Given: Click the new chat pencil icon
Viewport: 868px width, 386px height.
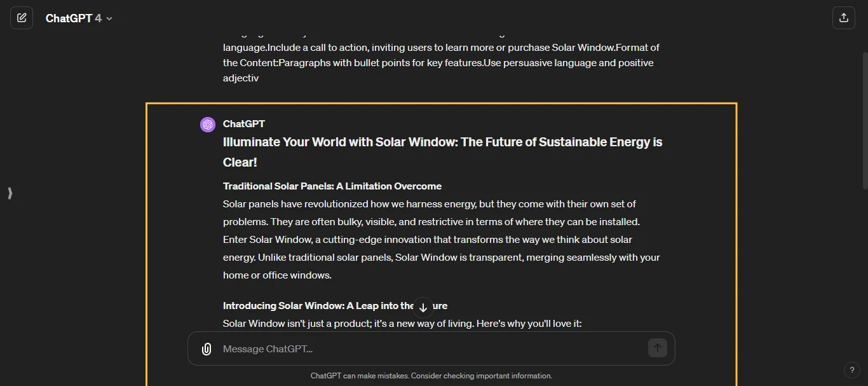Looking at the screenshot, I should (x=22, y=18).
